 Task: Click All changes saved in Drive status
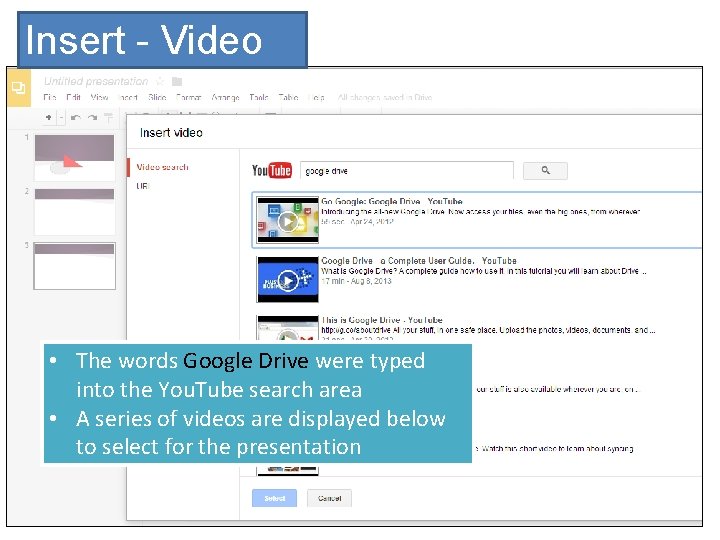click(385, 97)
